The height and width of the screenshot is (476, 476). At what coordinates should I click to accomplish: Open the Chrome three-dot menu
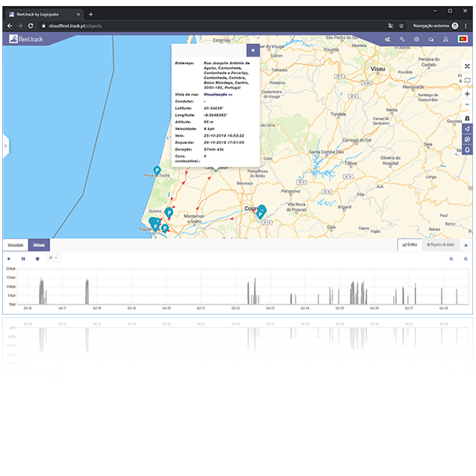click(x=466, y=26)
